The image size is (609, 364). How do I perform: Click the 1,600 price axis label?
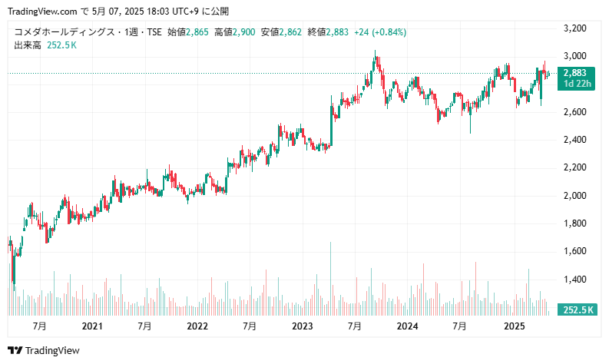574,251
